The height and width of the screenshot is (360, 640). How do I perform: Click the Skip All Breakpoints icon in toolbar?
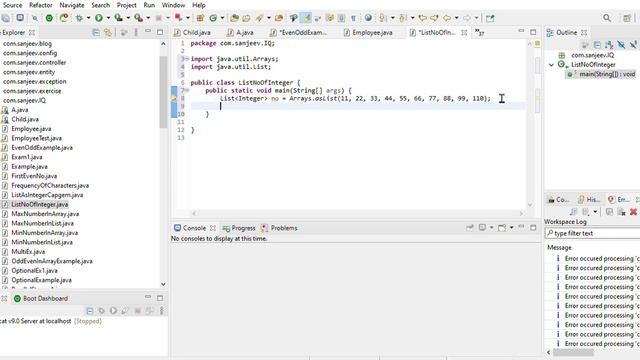(35, 18)
